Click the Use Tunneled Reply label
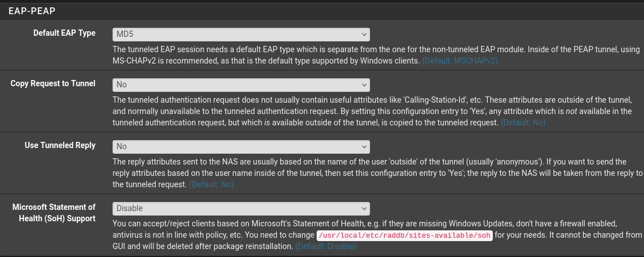 click(60, 145)
